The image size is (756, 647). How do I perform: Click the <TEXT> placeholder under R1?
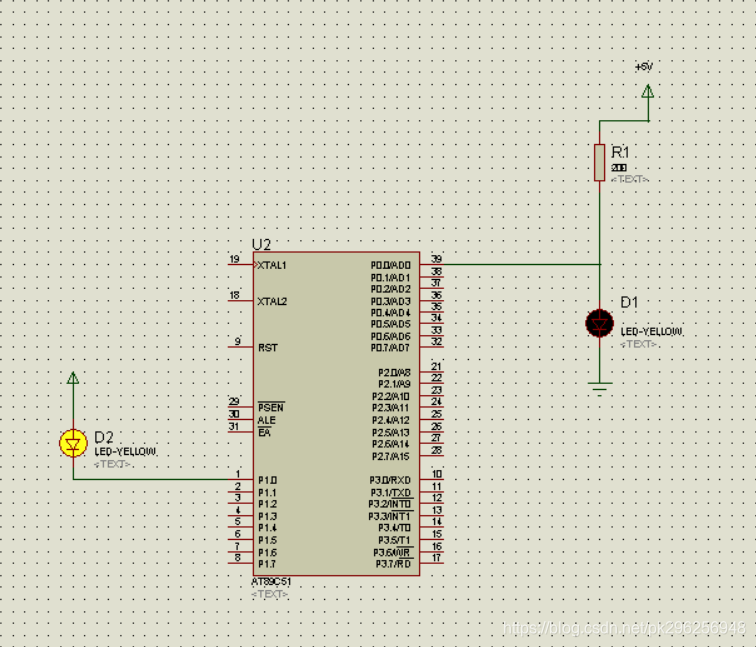[630, 179]
